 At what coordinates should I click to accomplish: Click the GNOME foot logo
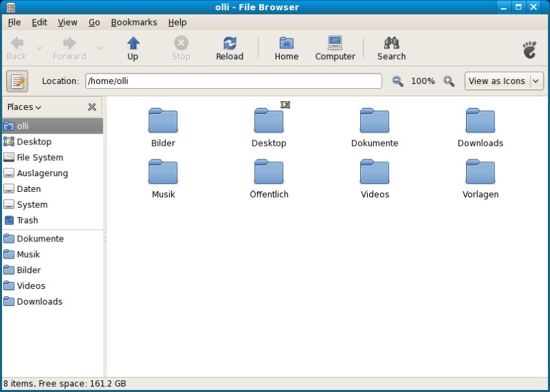pos(529,50)
